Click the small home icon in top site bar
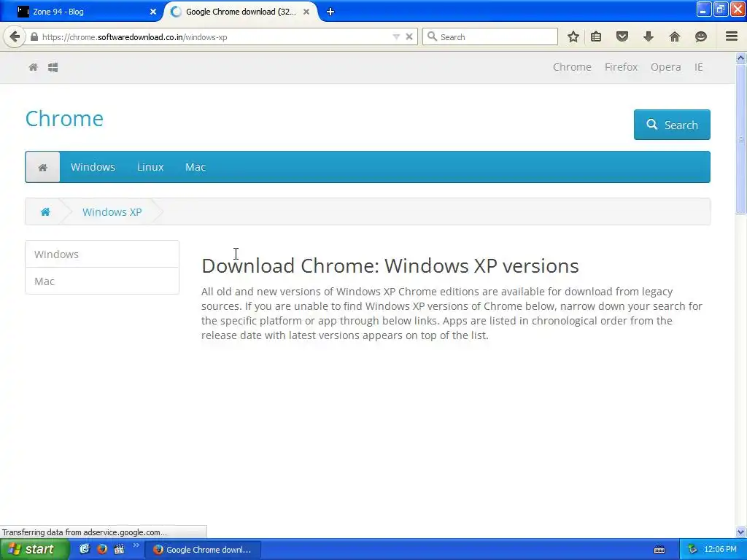The height and width of the screenshot is (560, 747). pos(33,67)
